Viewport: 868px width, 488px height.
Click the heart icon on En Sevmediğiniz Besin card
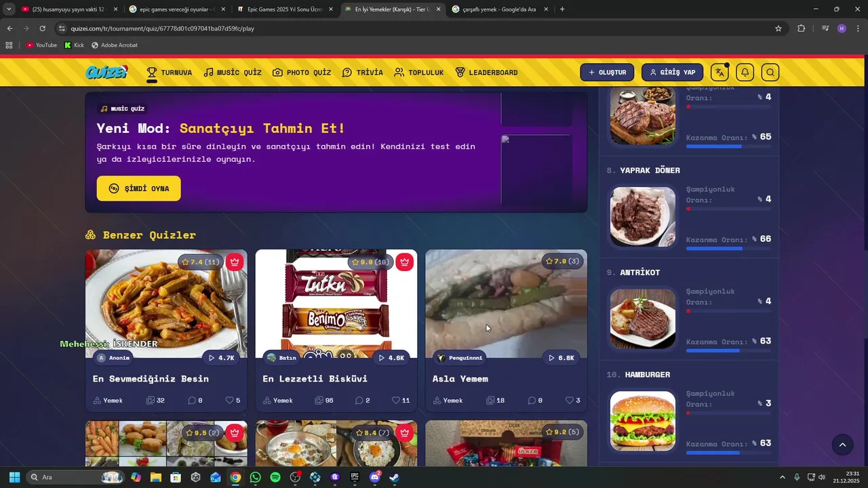click(229, 401)
